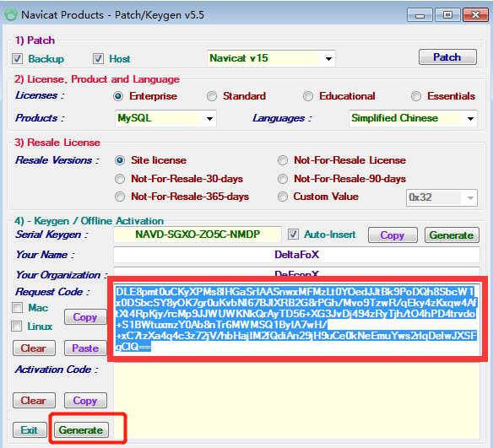Select Not-For-Resale-30-days option
The image size is (493, 448).
[120, 179]
